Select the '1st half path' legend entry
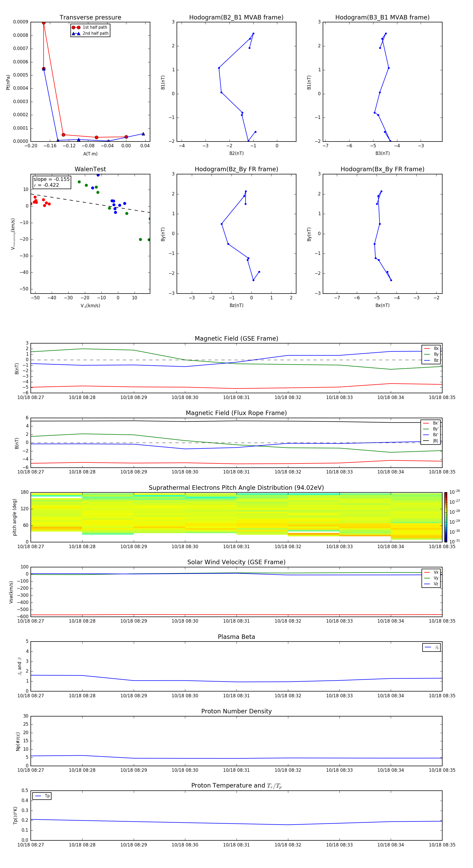This screenshot has height=868, width=473. 90,27
